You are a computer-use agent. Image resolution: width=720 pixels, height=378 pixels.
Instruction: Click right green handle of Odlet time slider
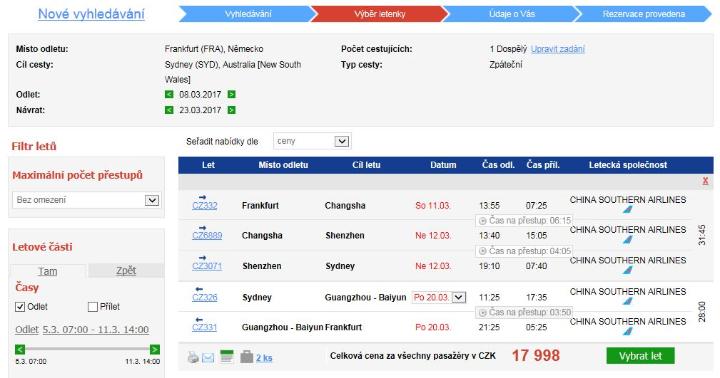coord(155,350)
